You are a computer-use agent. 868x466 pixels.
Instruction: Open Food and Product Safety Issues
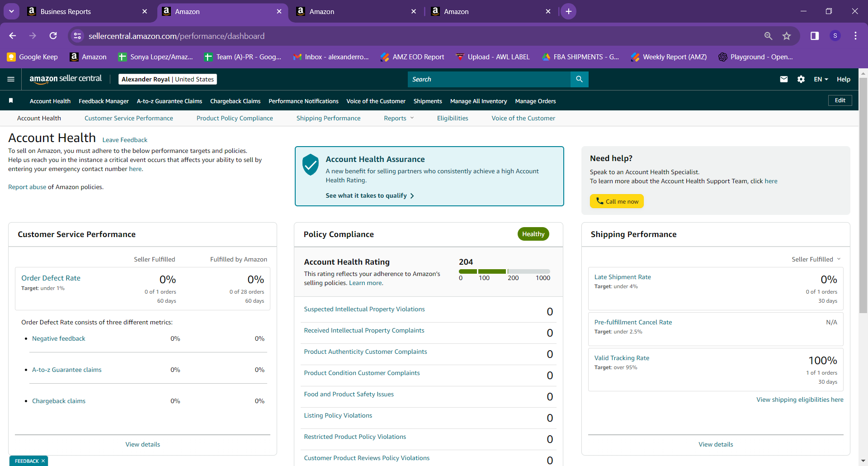point(349,394)
